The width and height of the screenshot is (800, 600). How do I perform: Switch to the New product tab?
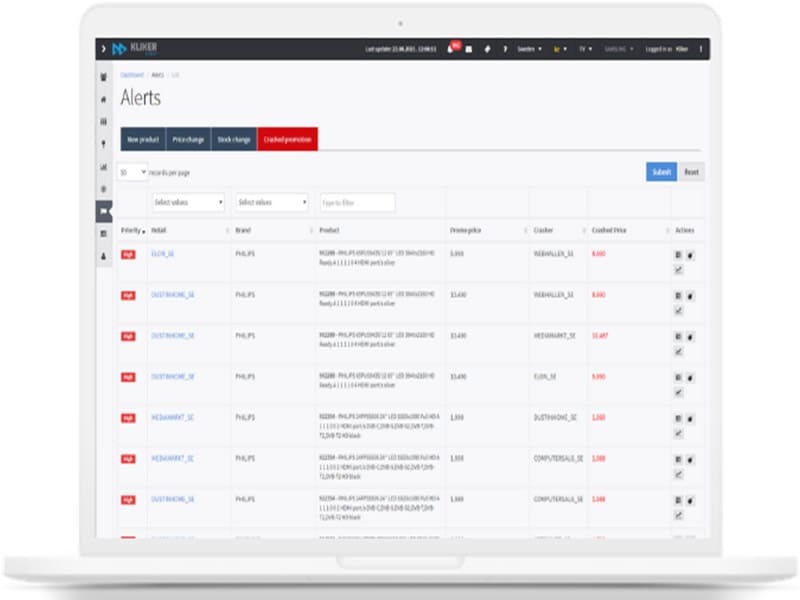[x=142, y=139]
